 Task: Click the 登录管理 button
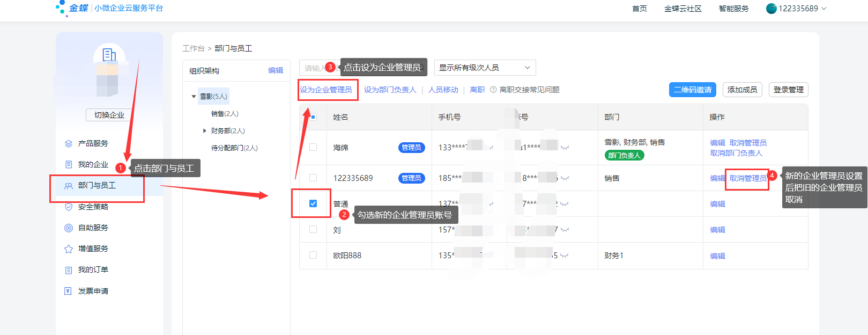point(789,90)
